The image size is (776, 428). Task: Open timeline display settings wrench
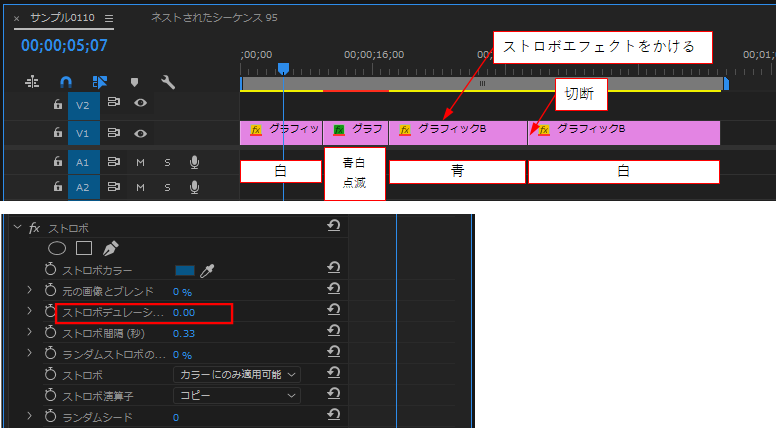(168, 82)
